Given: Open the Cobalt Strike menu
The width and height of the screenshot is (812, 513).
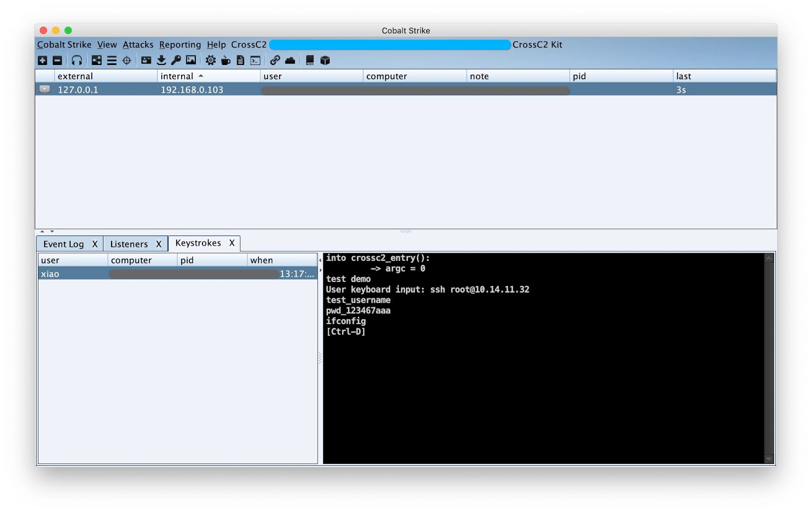Looking at the screenshot, I should 64,45.
